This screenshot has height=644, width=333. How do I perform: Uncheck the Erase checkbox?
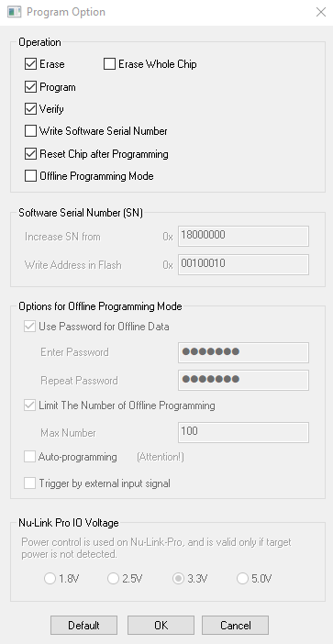coord(30,64)
